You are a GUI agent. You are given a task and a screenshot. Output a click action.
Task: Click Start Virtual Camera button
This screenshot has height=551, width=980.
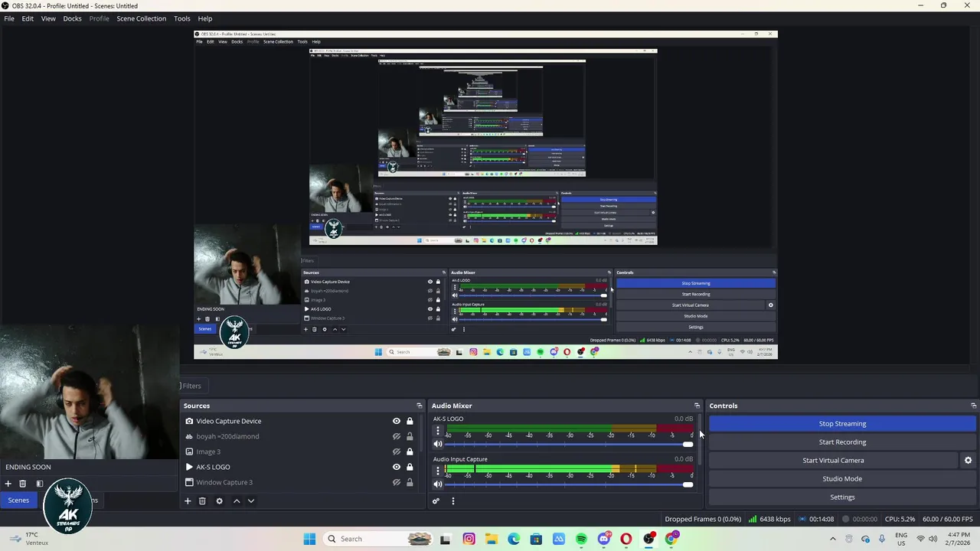[x=833, y=461]
